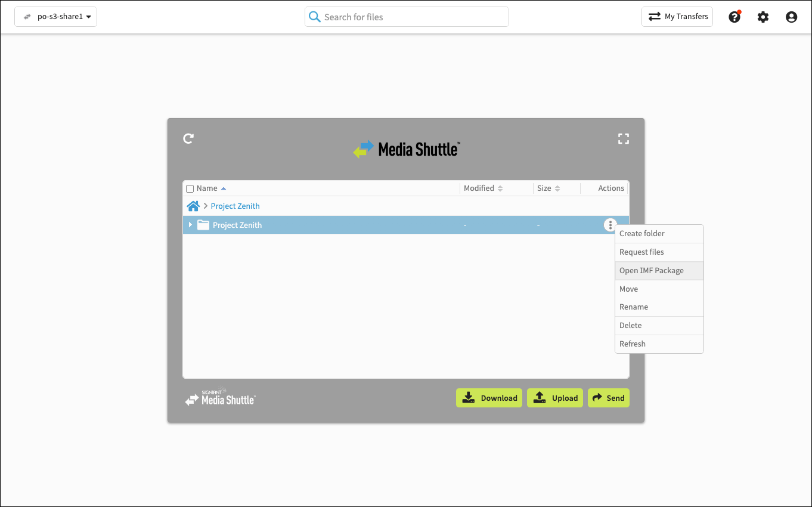Choose Delete from the context menu
Image resolution: width=812 pixels, height=507 pixels.
pos(659,326)
